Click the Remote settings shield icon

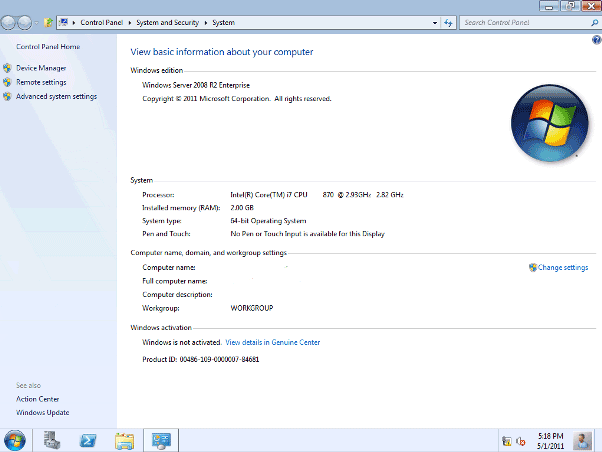click(x=7, y=82)
